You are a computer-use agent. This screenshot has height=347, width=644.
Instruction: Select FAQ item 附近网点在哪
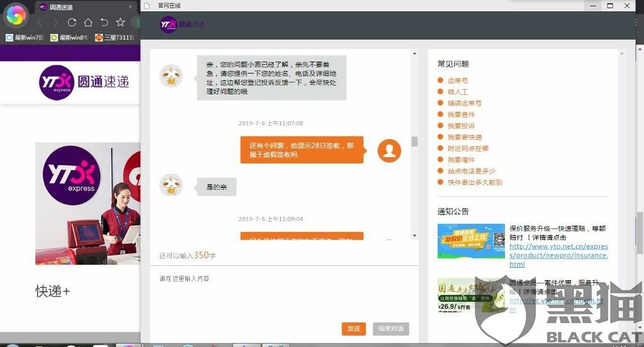click(x=468, y=148)
